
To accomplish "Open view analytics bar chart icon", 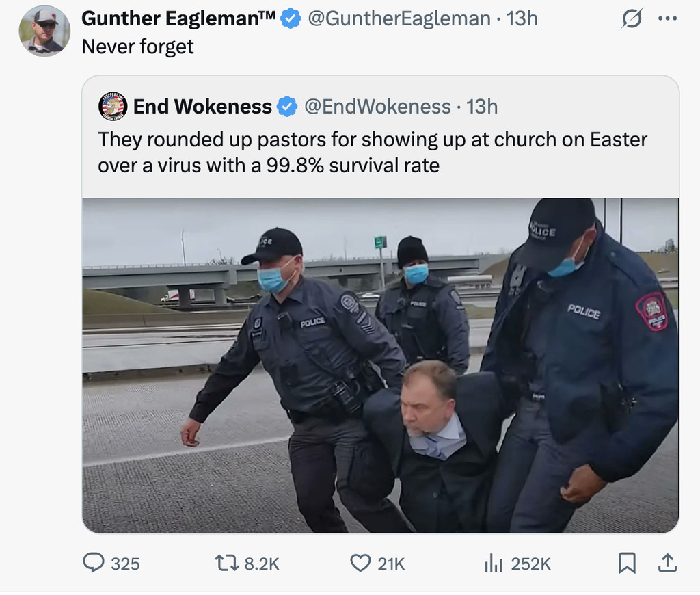I will click(494, 563).
